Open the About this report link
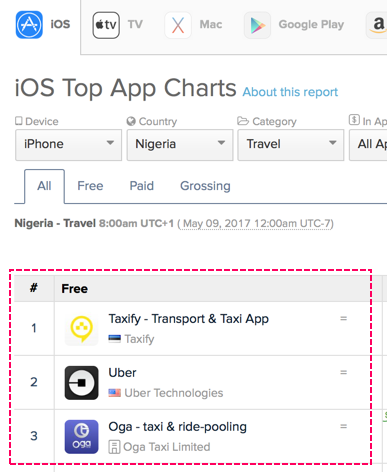The width and height of the screenshot is (387, 472). [x=290, y=92]
